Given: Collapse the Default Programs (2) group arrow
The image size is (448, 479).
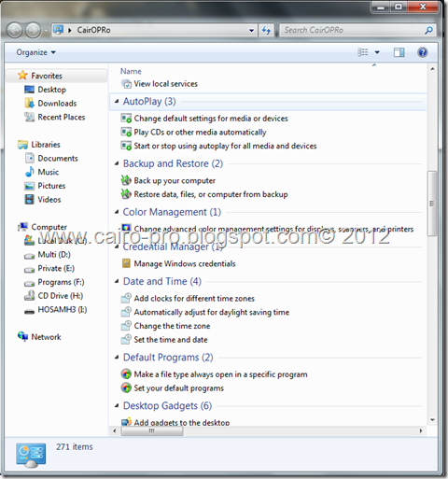Looking at the screenshot, I should tap(117, 358).
